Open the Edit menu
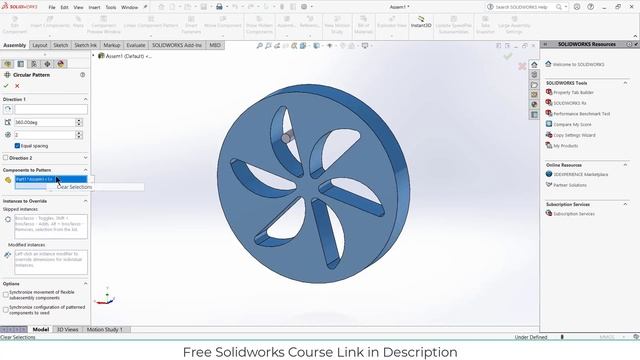640x360 pixels. point(64,7)
